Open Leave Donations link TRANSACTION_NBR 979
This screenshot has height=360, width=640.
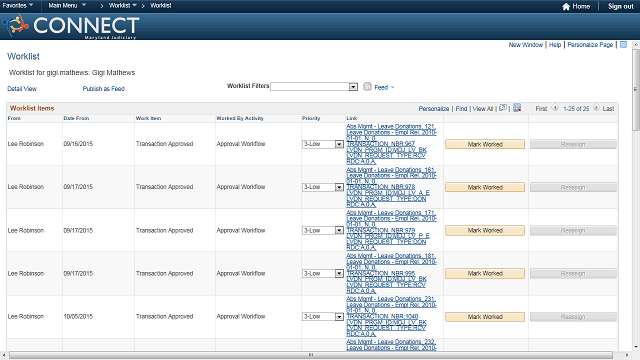tap(391, 230)
